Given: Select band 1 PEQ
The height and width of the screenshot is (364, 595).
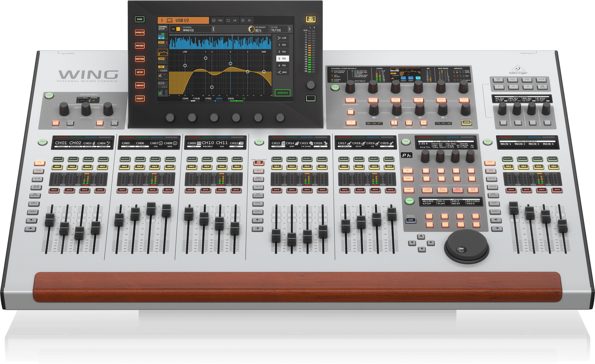Looking at the screenshot, I should point(283,45).
